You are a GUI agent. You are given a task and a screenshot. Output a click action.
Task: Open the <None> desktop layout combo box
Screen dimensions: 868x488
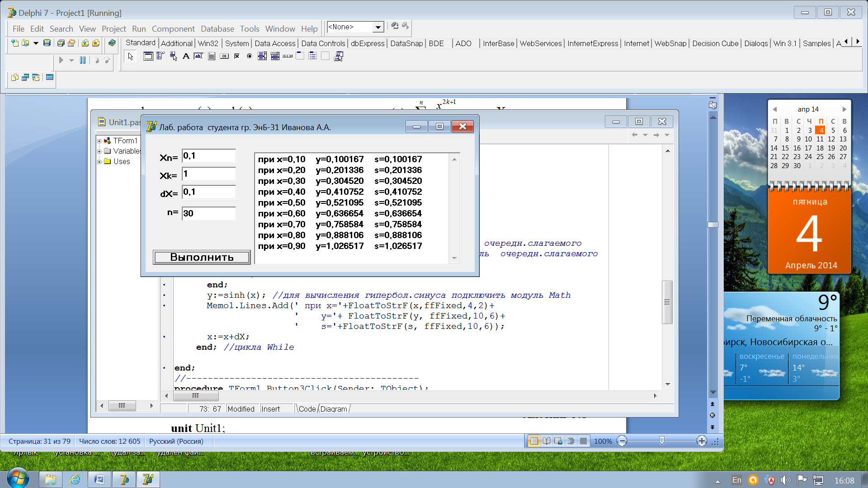click(x=355, y=27)
